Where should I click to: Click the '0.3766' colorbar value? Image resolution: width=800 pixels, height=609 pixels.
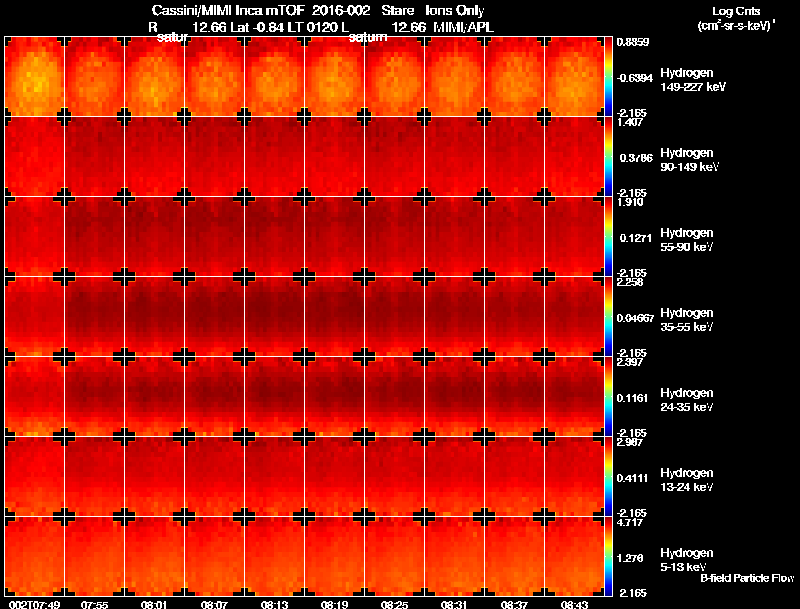coord(636,158)
